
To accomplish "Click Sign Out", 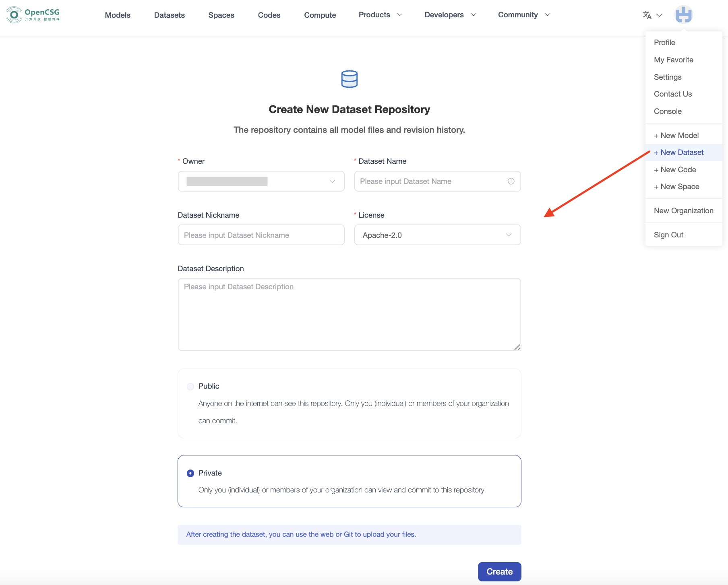I will click(668, 235).
